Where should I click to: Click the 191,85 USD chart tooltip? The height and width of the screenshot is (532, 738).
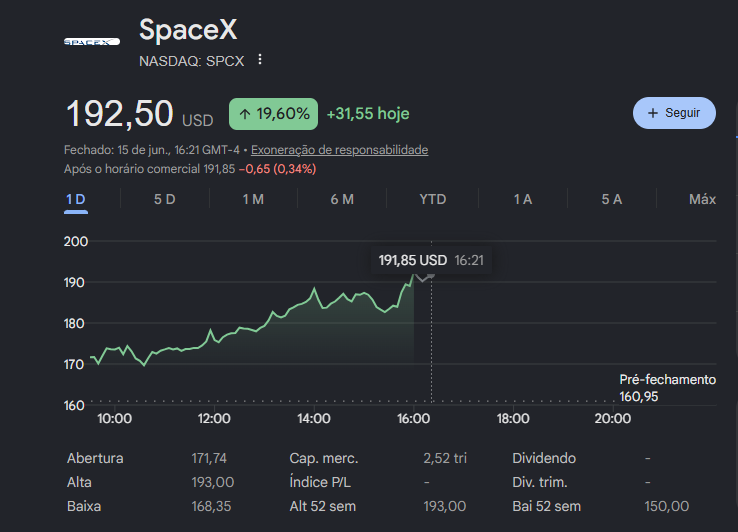tap(431, 260)
